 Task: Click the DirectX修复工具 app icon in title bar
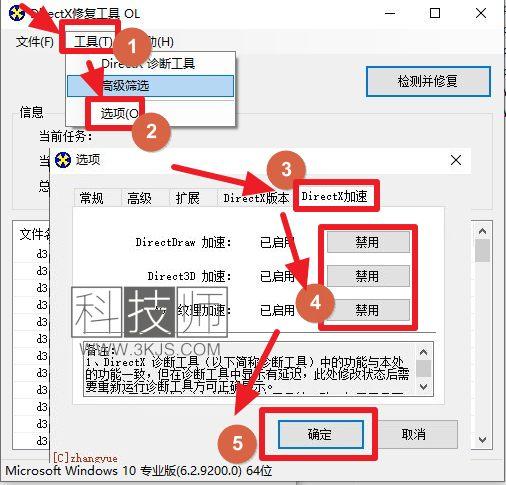17,13
